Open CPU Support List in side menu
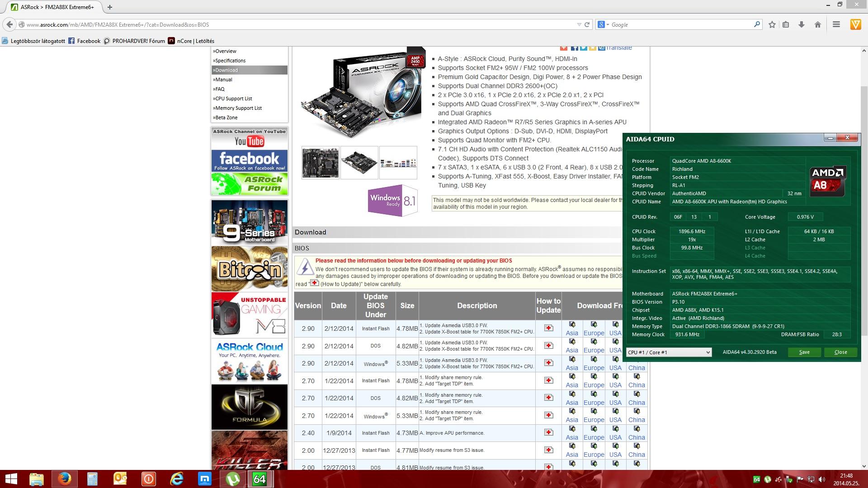 [x=232, y=99]
